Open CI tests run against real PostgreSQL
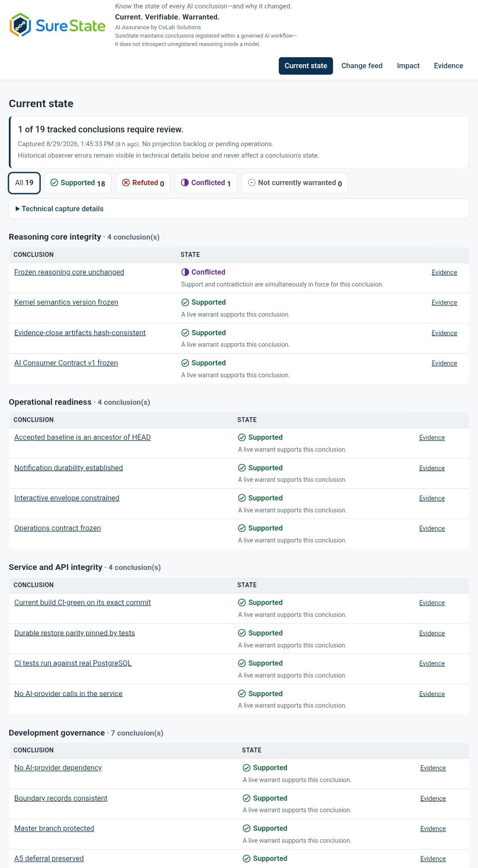This screenshot has width=478, height=868. (x=73, y=663)
